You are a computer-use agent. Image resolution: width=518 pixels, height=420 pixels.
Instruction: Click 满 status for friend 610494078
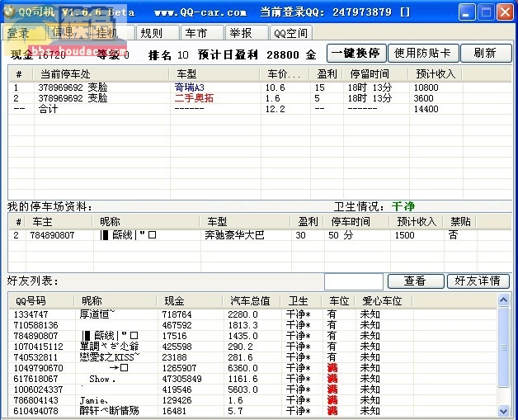point(332,411)
